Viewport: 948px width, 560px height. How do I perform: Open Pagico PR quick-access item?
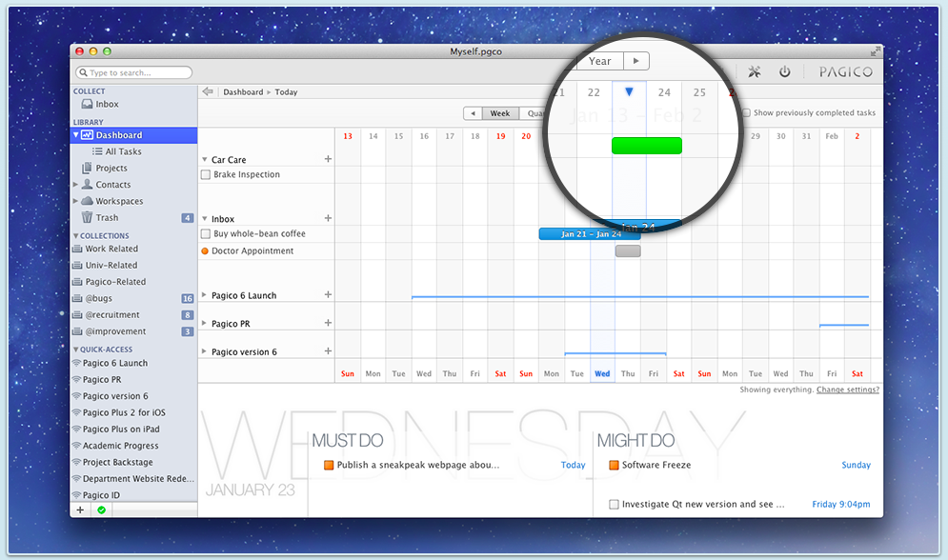click(x=102, y=379)
